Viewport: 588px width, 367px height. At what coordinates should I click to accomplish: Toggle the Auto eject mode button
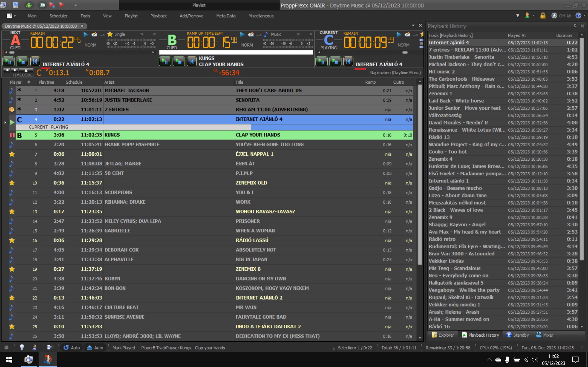click(95, 348)
